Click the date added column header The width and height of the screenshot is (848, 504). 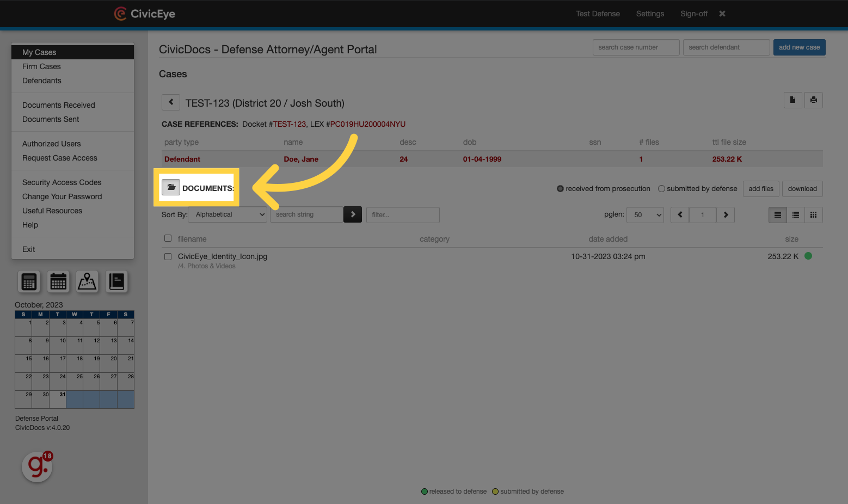(x=608, y=239)
